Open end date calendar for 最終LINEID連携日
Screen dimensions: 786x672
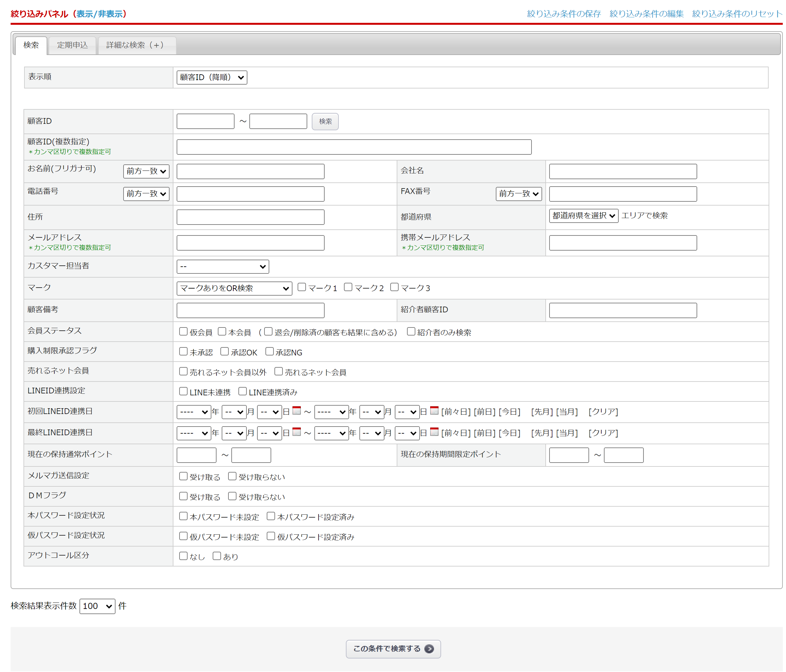click(434, 432)
